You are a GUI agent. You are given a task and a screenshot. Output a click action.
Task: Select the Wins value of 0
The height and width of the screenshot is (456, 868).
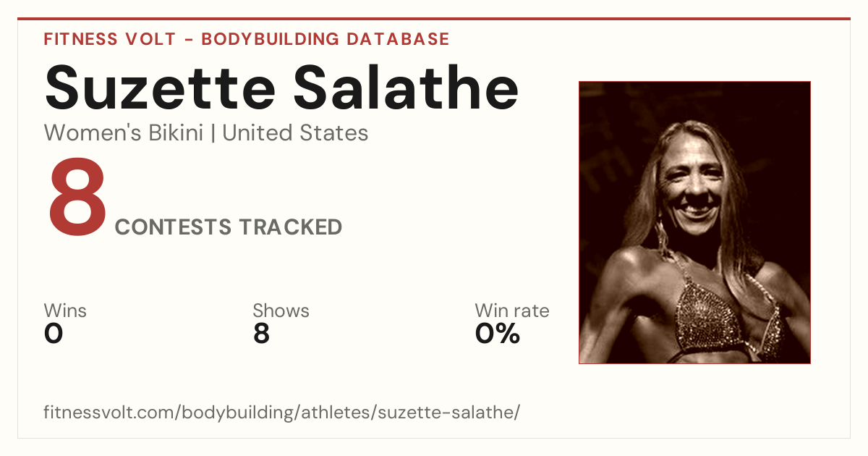(54, 334)
